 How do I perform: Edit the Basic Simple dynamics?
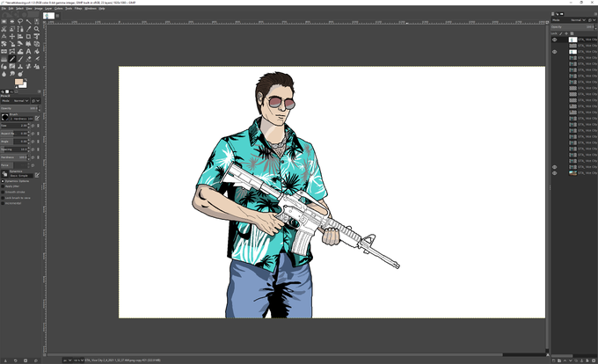(37, 175)
